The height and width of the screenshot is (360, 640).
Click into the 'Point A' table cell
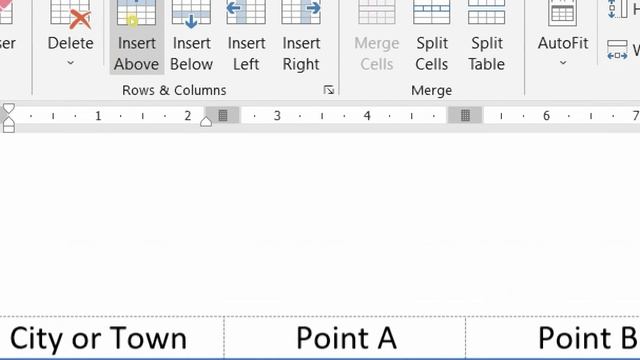pos(345,338)
